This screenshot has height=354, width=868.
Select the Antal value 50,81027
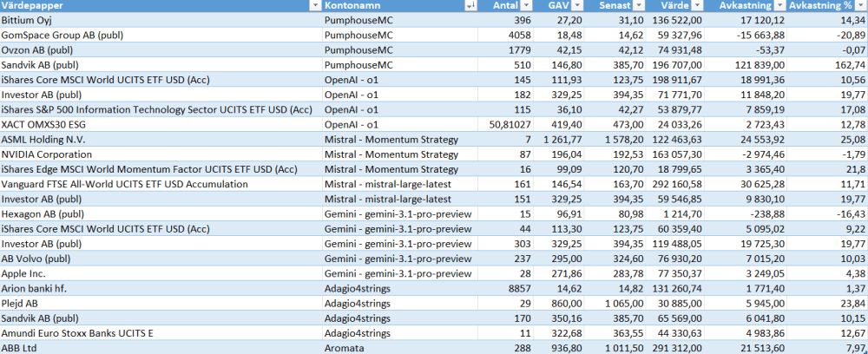(506, 124)
